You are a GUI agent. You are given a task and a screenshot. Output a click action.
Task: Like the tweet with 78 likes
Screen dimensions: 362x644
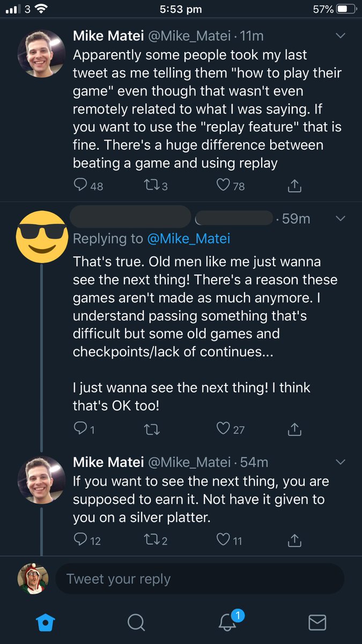[x=223, y=185]
